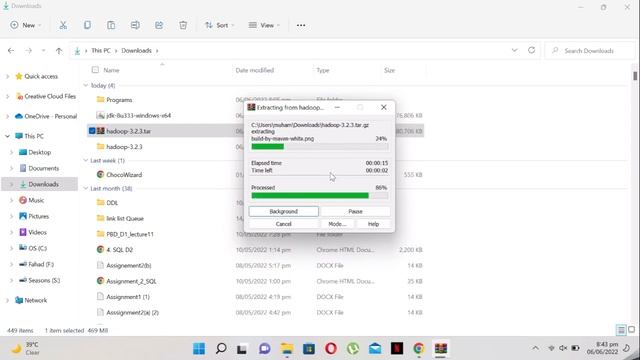Viewport: 640px width, 360px height.
Task: Open File Explorer from the taskbar
Action: click(x=287, y=349)
